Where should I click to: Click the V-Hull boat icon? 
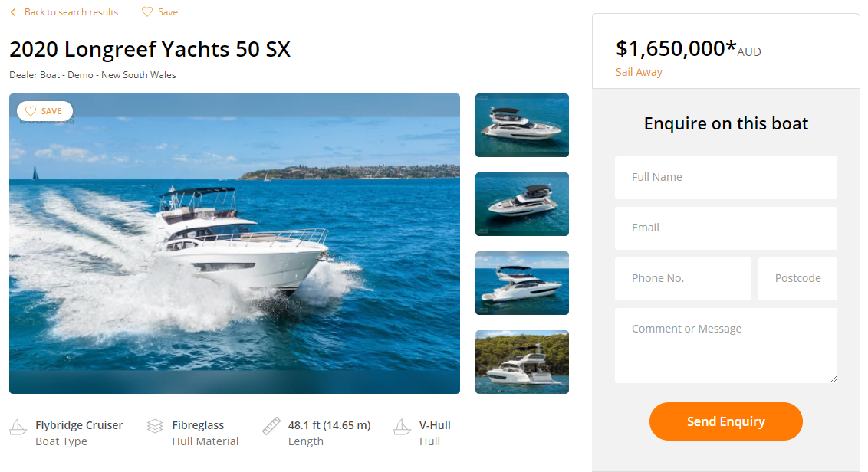pyautogui.click(x=403, y=426)
